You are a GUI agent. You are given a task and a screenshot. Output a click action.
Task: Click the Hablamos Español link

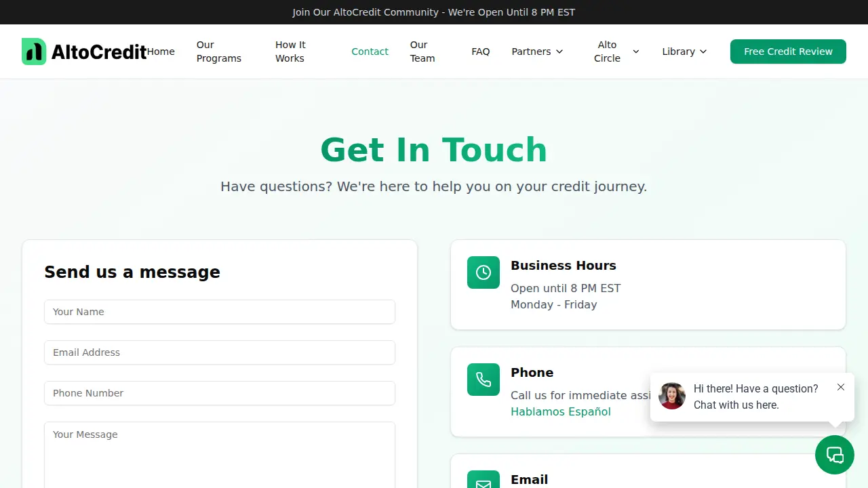(x=561, y=411)
